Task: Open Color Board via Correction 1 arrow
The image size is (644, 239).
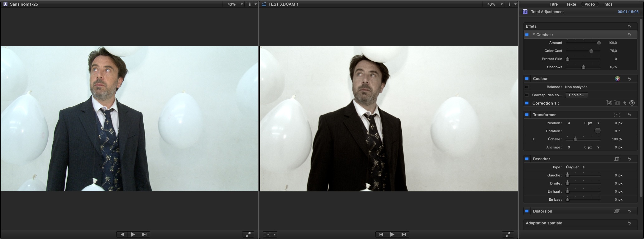Action: pyautogui.click(x=632, y=103)
